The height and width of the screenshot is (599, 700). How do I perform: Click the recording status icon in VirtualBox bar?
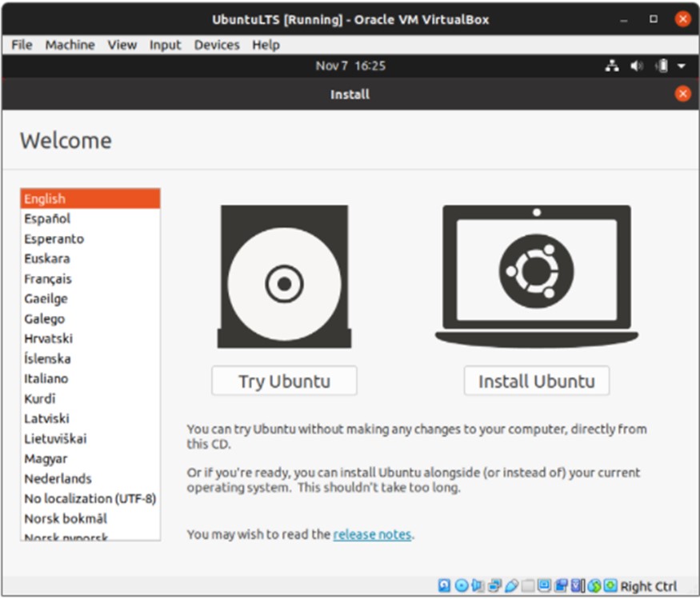[561, 585]
